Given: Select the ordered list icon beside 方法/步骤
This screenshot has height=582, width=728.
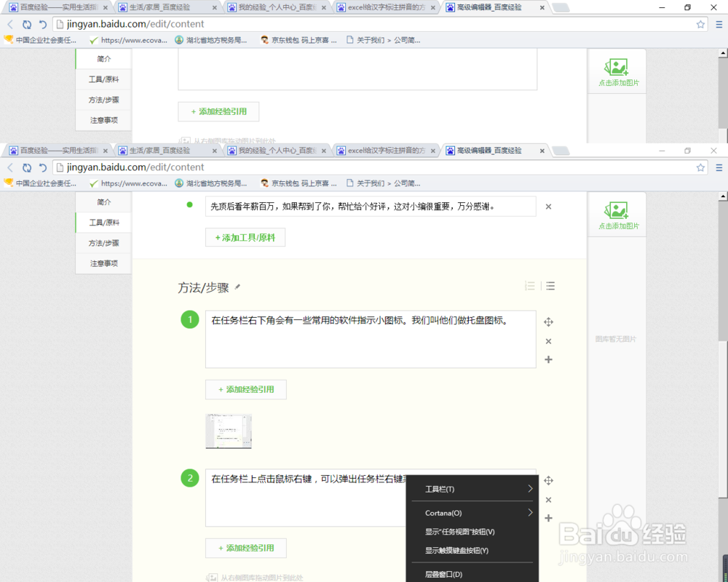Looking at the screenshot, I should click(530, 286).
